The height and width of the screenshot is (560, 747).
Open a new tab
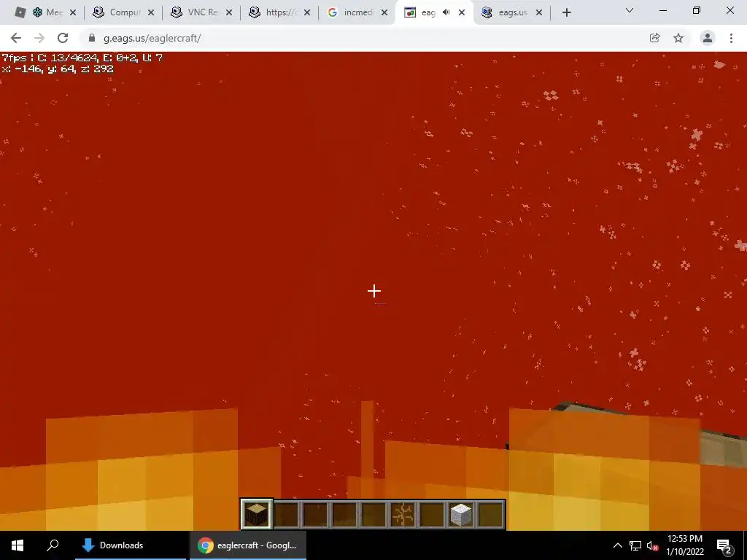coord(566,13)
